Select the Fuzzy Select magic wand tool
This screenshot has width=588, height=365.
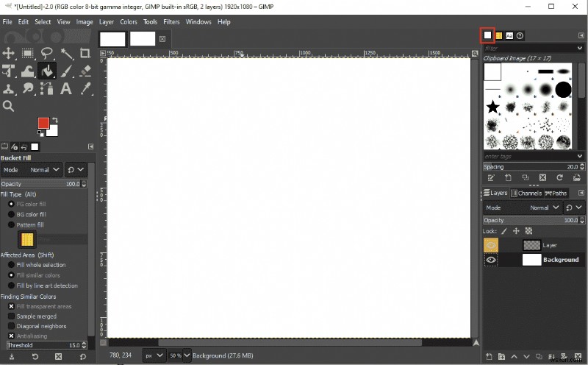coord(67,53)
